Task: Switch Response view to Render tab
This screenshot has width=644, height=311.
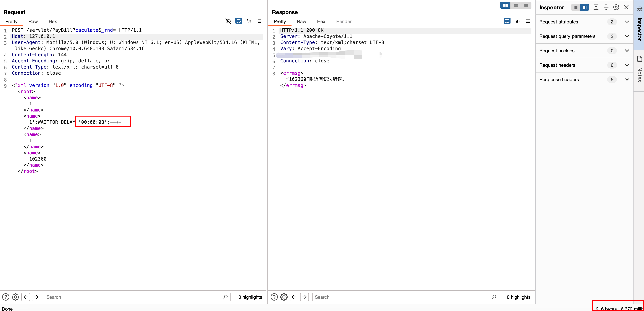Action: 344,21
